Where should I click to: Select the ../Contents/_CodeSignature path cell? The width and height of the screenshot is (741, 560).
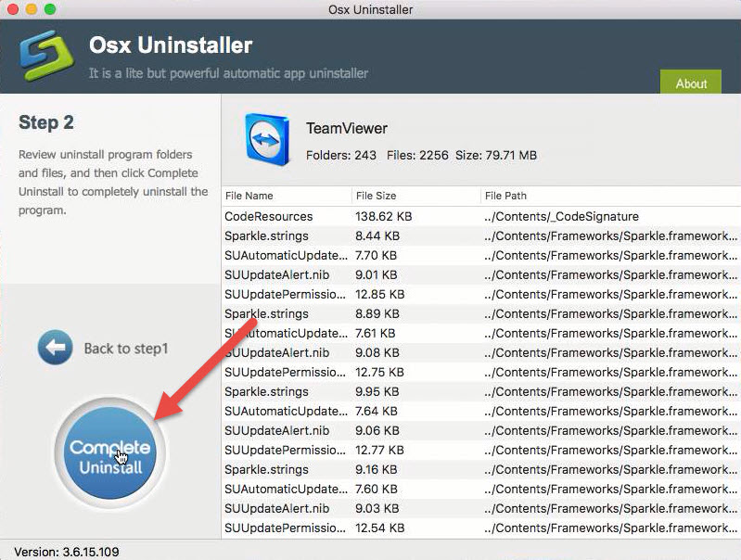pos(561,216)
